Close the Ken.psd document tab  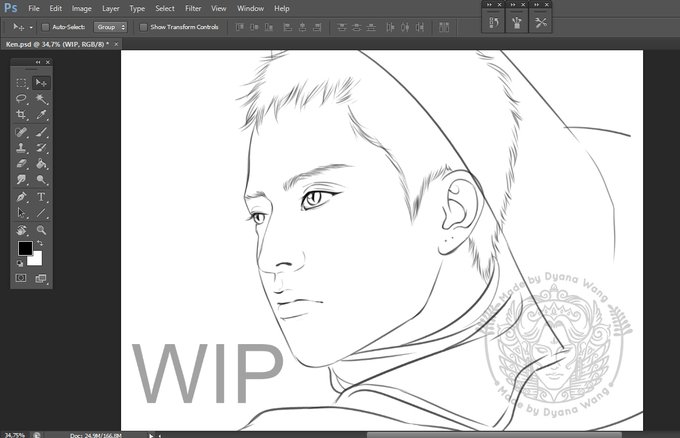point(116,44)
